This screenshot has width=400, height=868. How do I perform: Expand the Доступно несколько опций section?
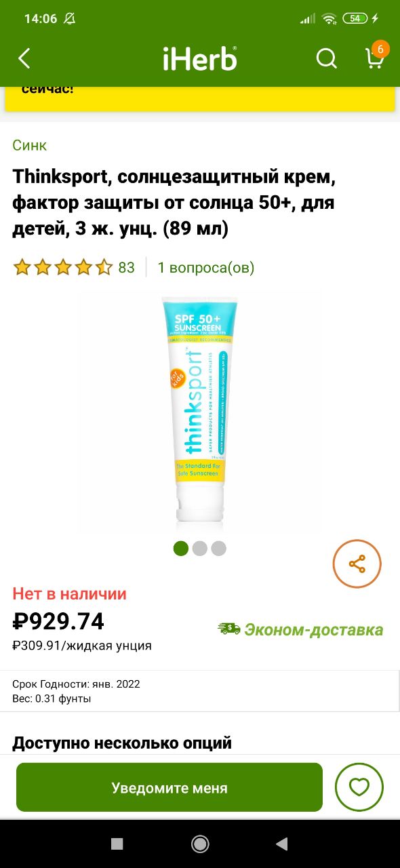coord(122,743)
